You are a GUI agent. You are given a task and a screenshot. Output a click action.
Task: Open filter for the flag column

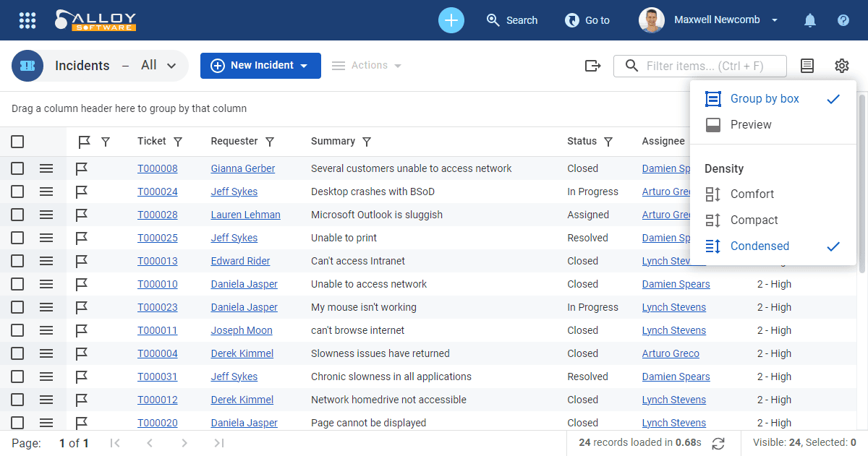tap(106, 142)
